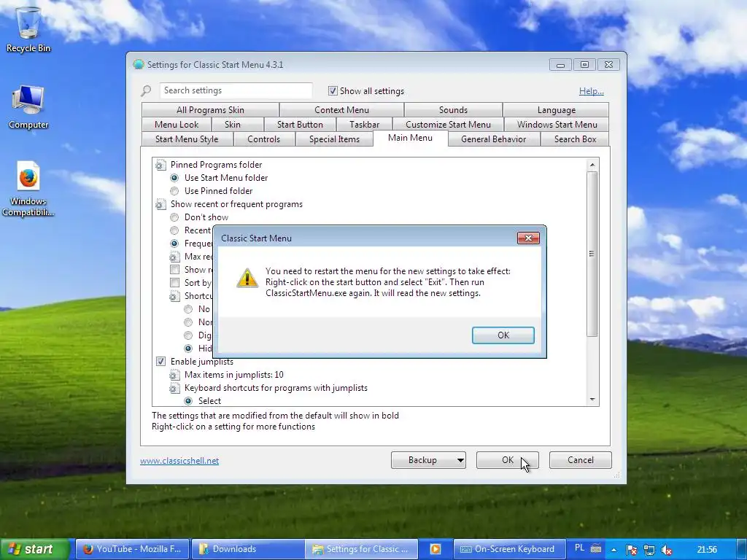Toggle the Enable jumplists checkbox
747x560 pixels.
point(161,362)
